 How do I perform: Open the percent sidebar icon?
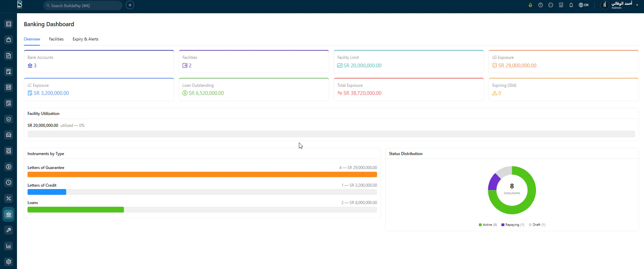[x=8, y=198]
